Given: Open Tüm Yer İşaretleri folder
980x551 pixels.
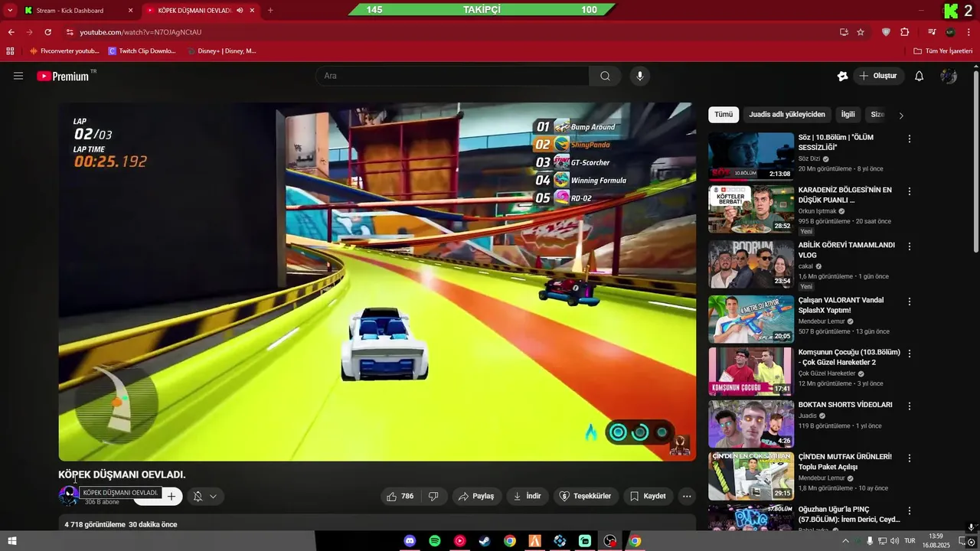Looking at the screenshot, I should tap(943, 51).
